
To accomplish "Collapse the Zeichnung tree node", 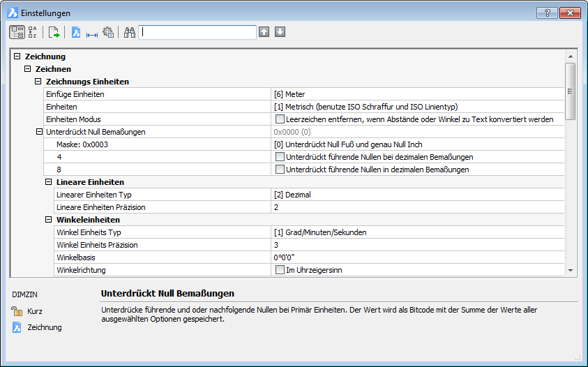I will (17, 57).
